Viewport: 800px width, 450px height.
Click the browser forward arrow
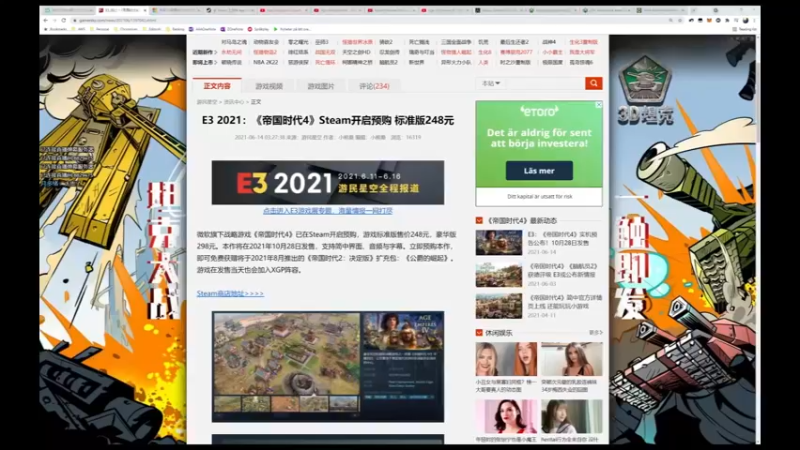pyautogui.click(x=55, y=20)
